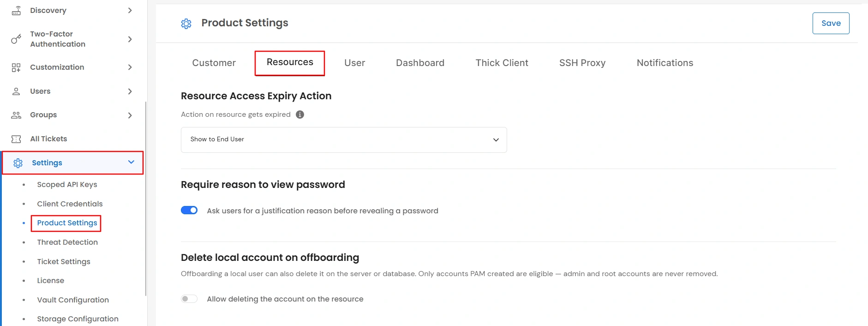Open the Show to End User dropdown

[x=344, y=139]
